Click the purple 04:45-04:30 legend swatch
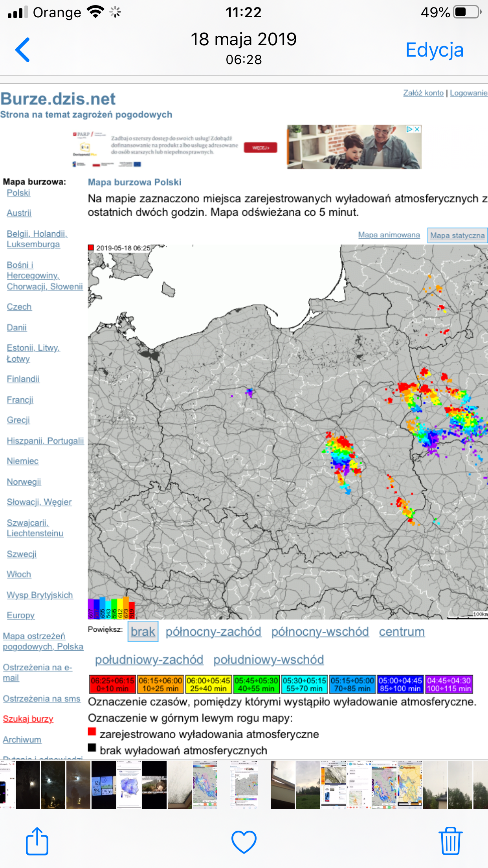Image resolution: width=488 pixels, height=868 pixels. click(449, 684)
